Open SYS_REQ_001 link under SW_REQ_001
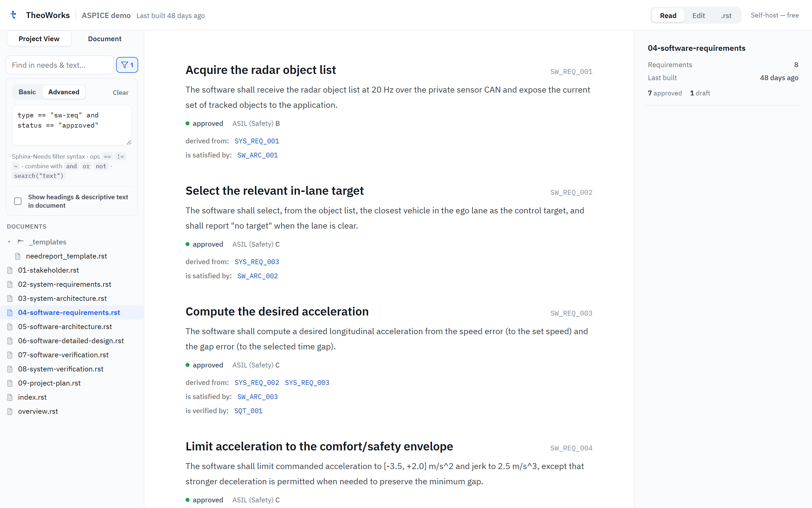 pyautogui.click(x=257, y=141)
